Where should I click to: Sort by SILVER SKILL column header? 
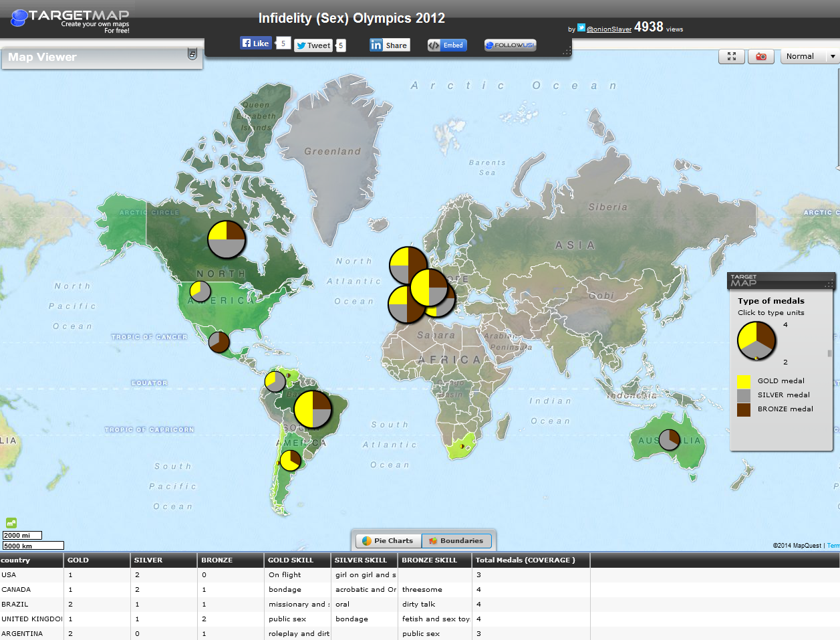tap(364, 560)
